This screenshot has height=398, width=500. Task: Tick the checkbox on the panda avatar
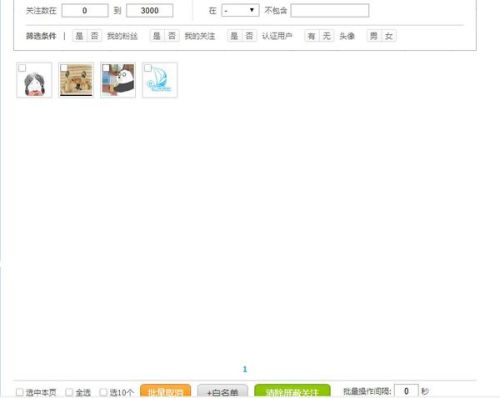pos(106,68)
